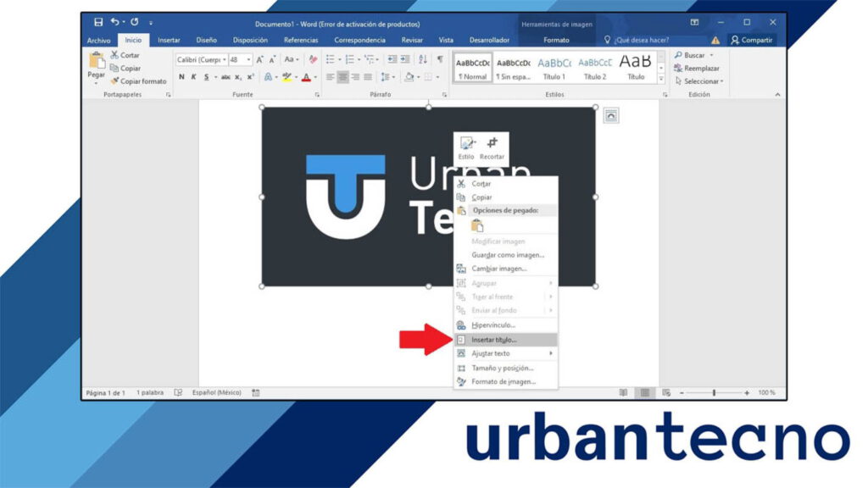Show paragraph marks with the pilcrow icon
Image resolution: width=868 pixels, height=488 pixels.
click(x=439, y=59)
